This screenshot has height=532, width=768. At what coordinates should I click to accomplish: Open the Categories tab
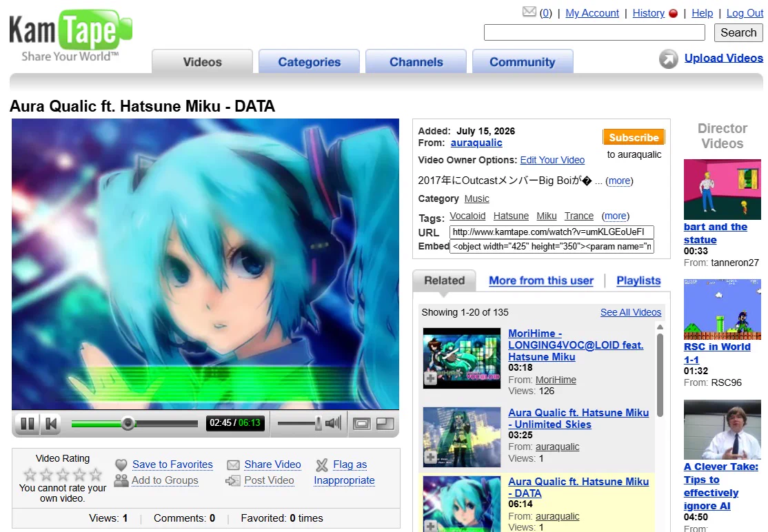(309, 61)
